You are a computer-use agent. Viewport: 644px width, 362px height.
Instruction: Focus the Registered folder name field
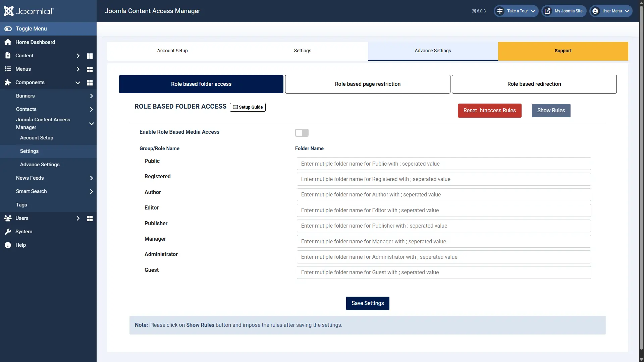coord(444,179)
